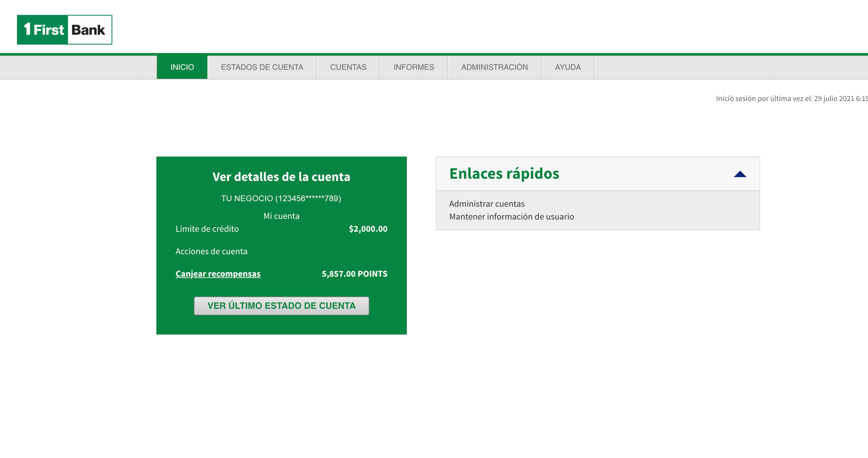The width and height of the screenshot is (868, 458).
Task: Click the 5,857.00 POINTS value
Action: 354,274
